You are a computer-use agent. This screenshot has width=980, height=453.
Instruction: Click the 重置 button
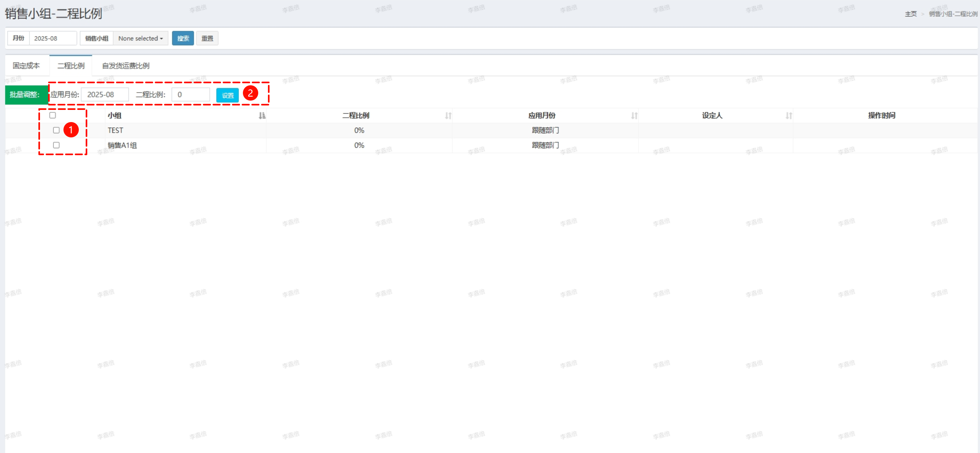pyautogui.click(x=207, y=38)
